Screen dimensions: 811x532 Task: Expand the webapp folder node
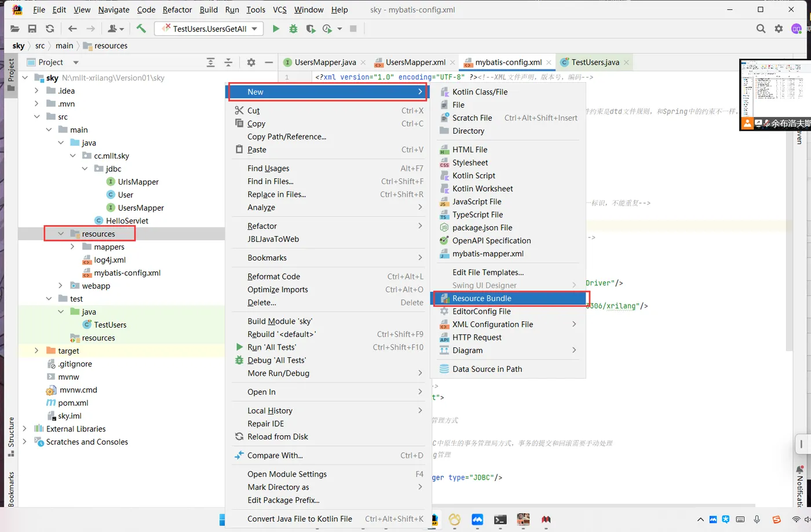(60, 285)
